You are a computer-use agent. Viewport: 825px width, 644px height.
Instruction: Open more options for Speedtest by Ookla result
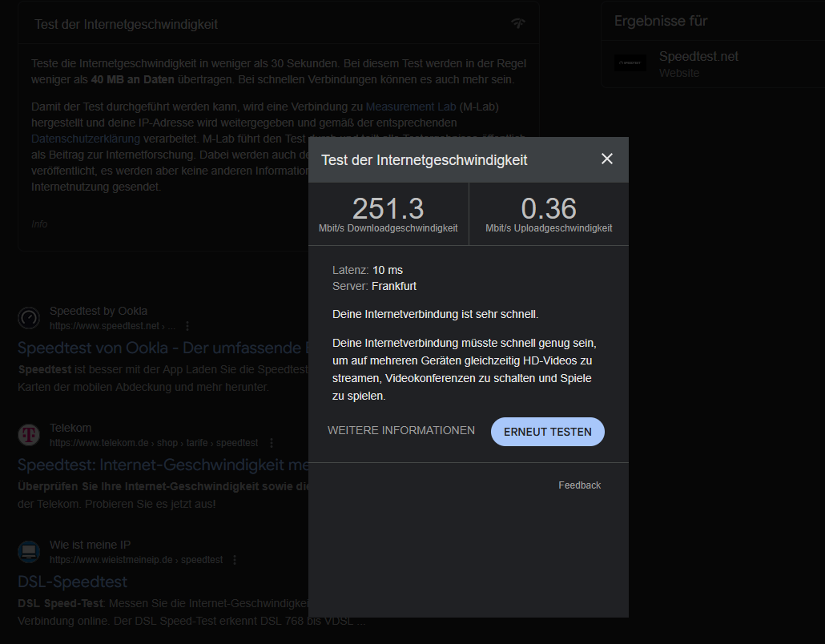(x=187, y=326)
